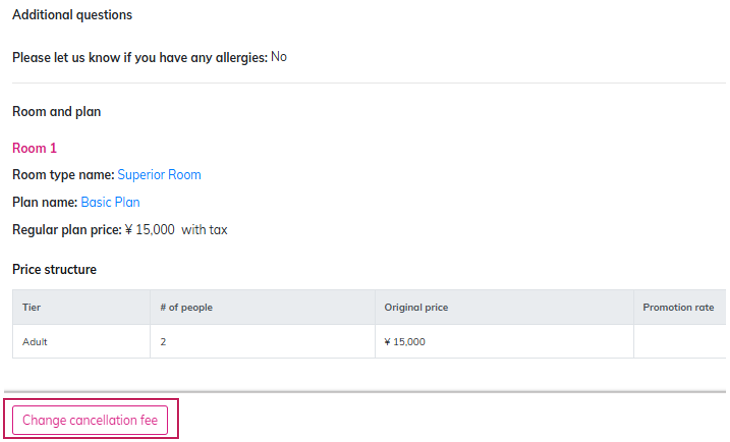
Task: Click the allergies question text
Action: [x=139, y=58]
